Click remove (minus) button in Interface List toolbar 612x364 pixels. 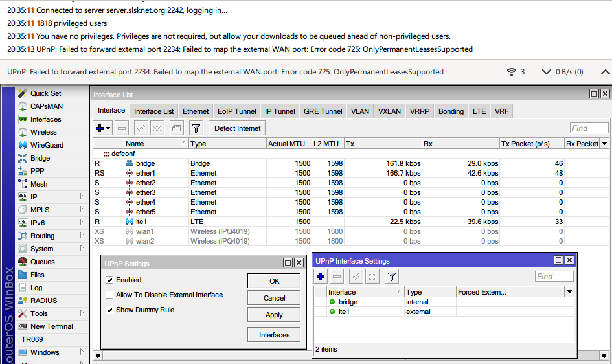tap(122, 128)
